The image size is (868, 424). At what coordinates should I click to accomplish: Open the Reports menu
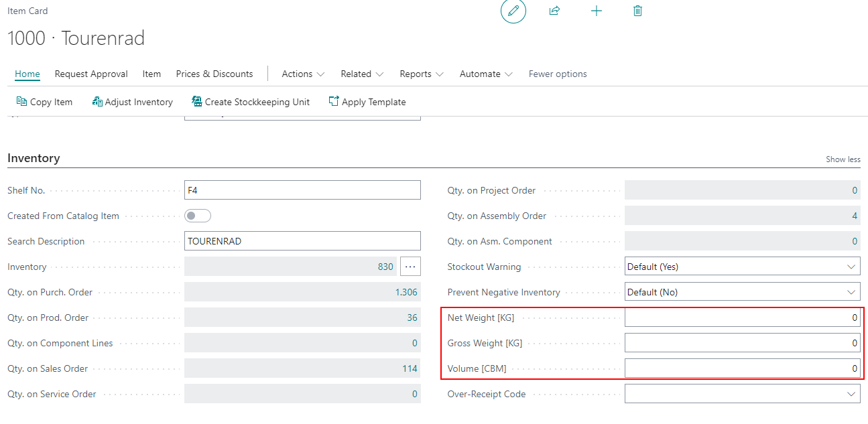click(421, 74)
